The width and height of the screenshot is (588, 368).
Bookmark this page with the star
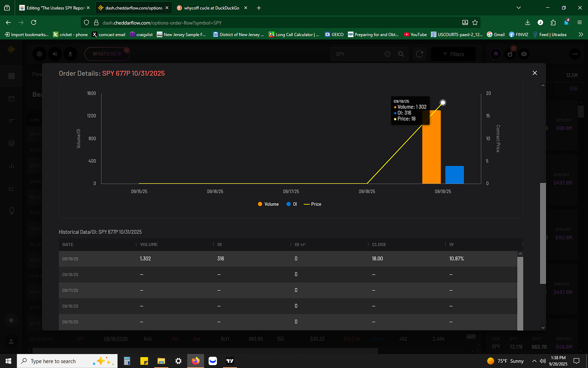click(x=475, y=23)
